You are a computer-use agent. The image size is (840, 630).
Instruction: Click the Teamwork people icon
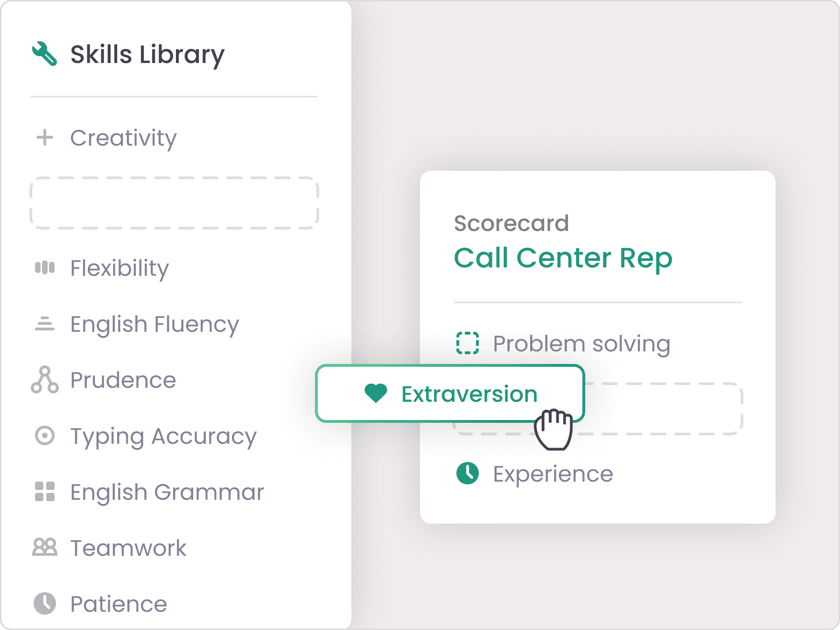pyautogui.click(x=45, y=547)
